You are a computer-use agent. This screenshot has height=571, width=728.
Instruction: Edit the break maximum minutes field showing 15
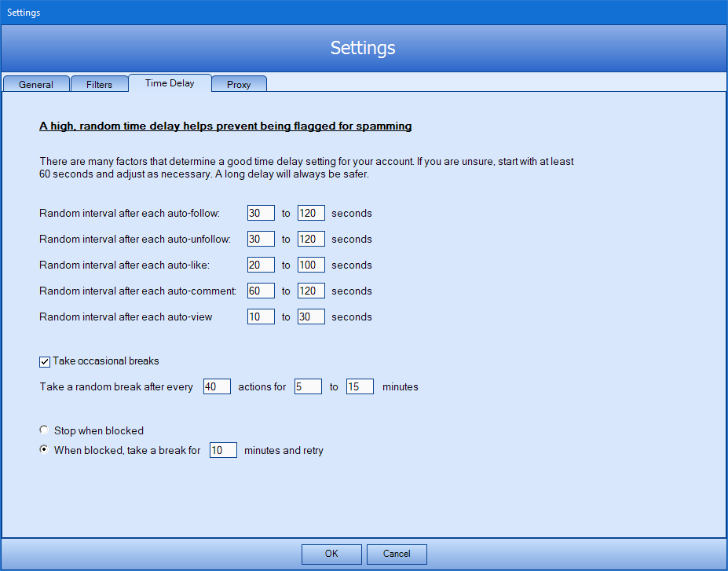[360, 386]
